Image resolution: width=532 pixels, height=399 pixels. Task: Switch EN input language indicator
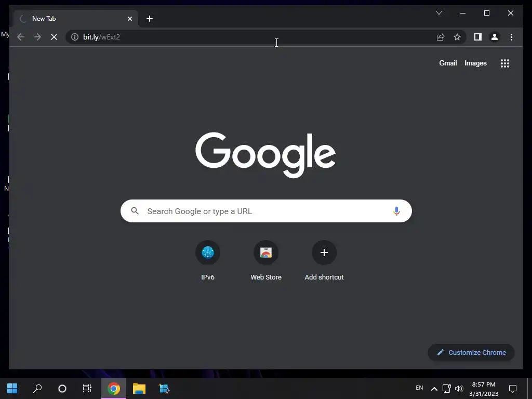point(419,388)
